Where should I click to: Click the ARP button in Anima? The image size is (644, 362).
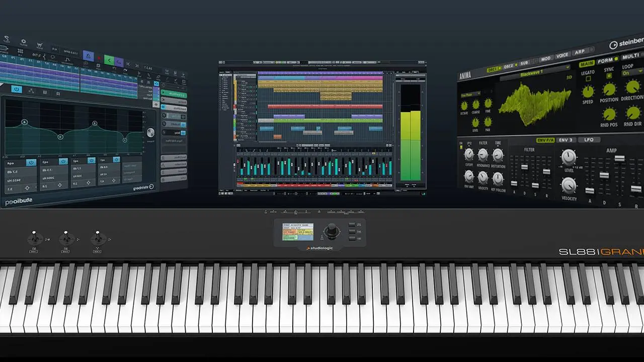[x=580, y=52]
